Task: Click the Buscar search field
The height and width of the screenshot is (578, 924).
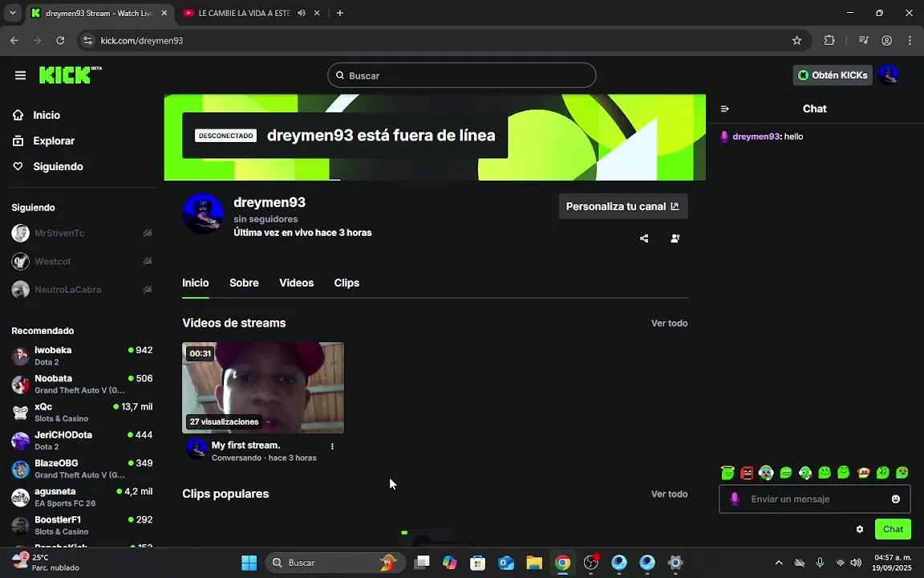Action: point(461,75)
